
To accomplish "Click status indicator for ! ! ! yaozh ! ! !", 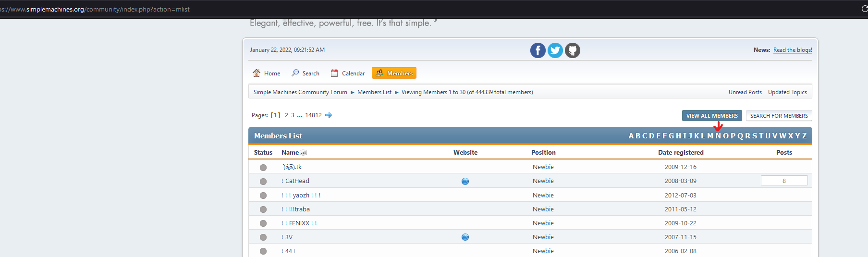I will click(263, 196).
